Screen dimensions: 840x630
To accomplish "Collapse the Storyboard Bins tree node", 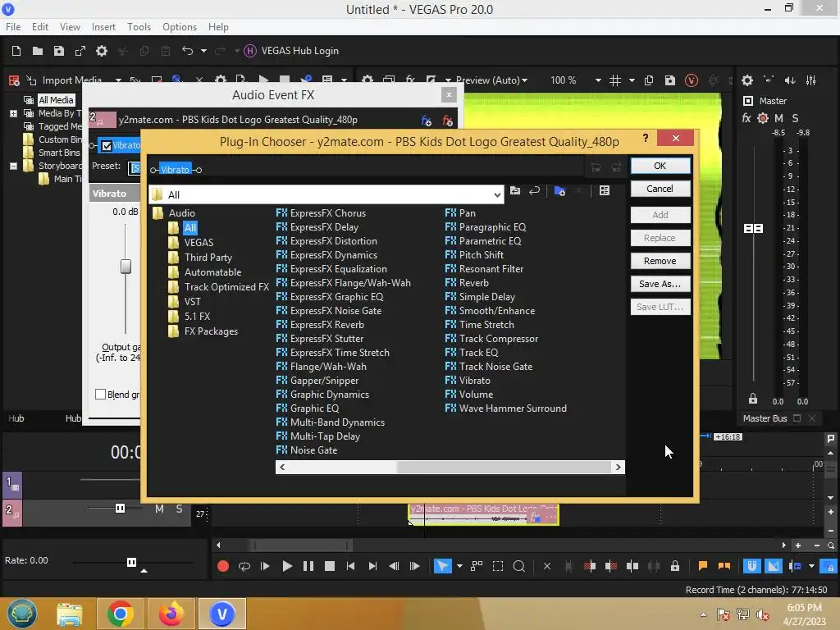I will pos(13,166).
